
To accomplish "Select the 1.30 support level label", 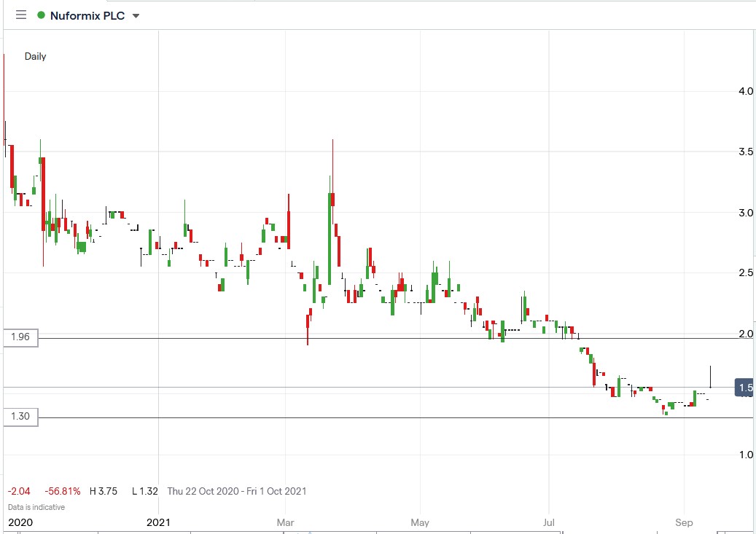I will click(x=20, y=416).
